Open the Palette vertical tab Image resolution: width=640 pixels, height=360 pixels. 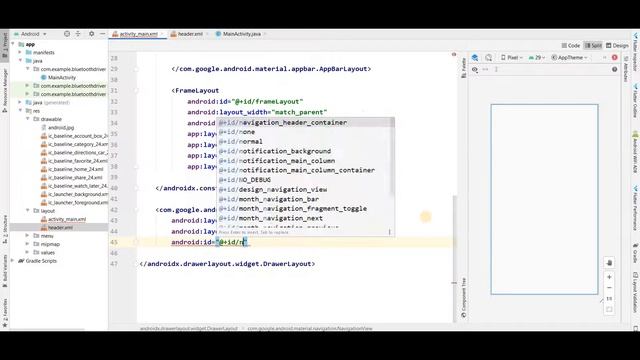(463, 67)
